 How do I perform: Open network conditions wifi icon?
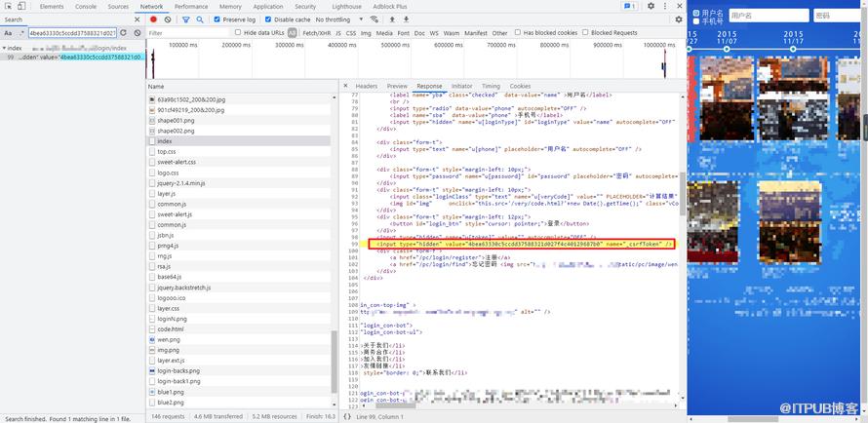(375, 19)
